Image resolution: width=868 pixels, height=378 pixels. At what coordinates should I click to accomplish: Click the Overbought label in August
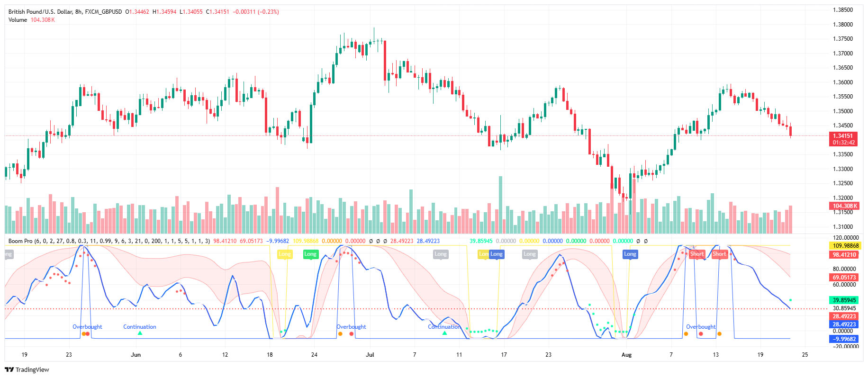click(x=701, y=327)
